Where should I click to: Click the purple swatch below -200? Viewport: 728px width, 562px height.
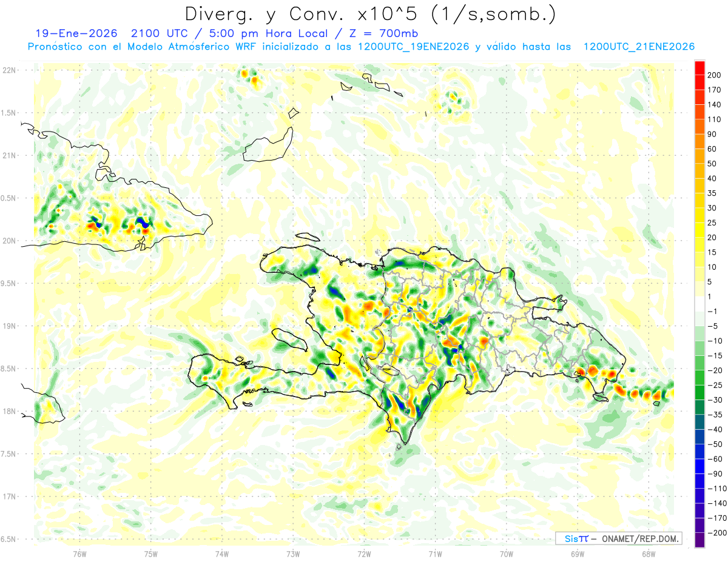point(699,540)
